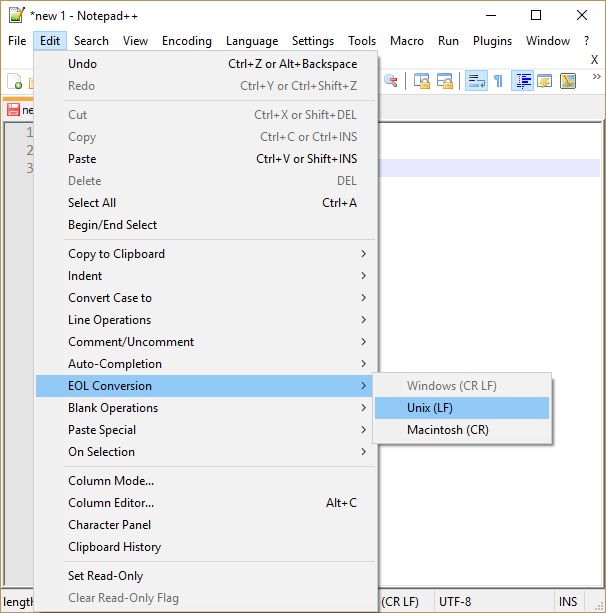Open the Window menu

548,41
